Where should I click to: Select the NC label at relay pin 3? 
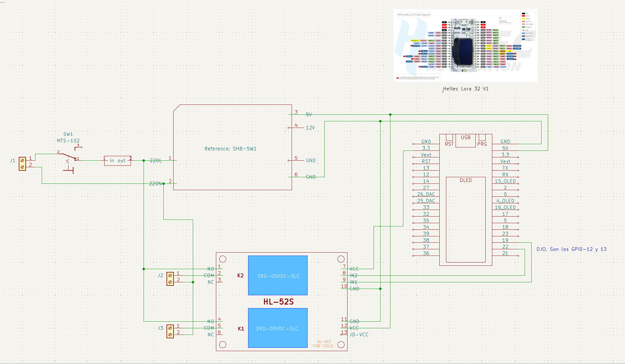click(211, 282)
